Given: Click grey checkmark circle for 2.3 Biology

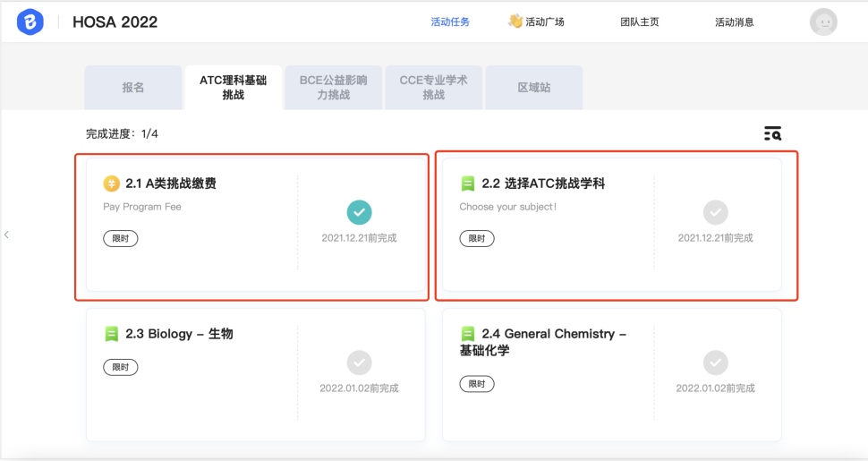Looking at the screenshot, I should pos(359,363).
